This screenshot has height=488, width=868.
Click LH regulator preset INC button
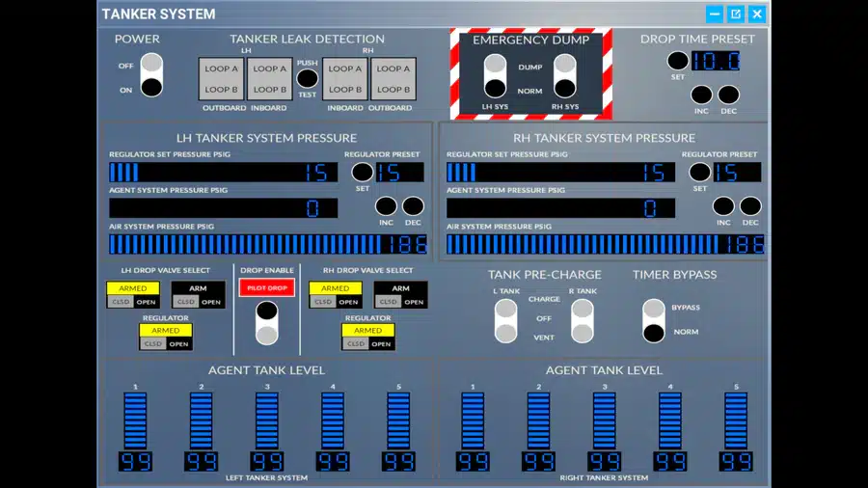(386, 206)
